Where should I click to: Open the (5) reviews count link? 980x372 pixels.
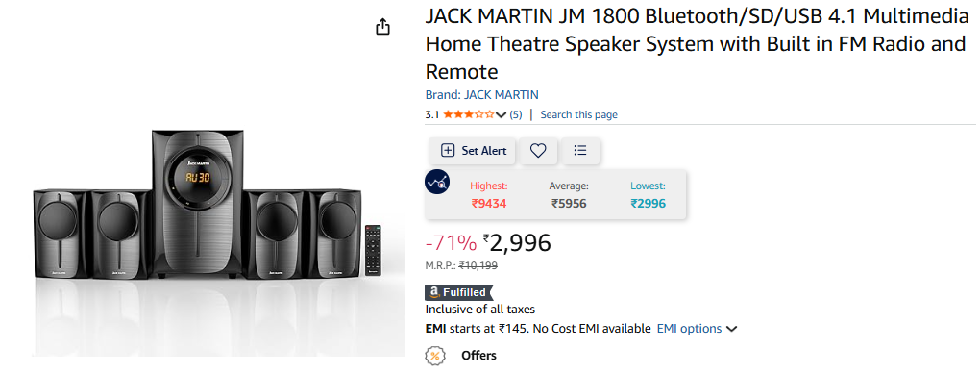pos(516,114)
